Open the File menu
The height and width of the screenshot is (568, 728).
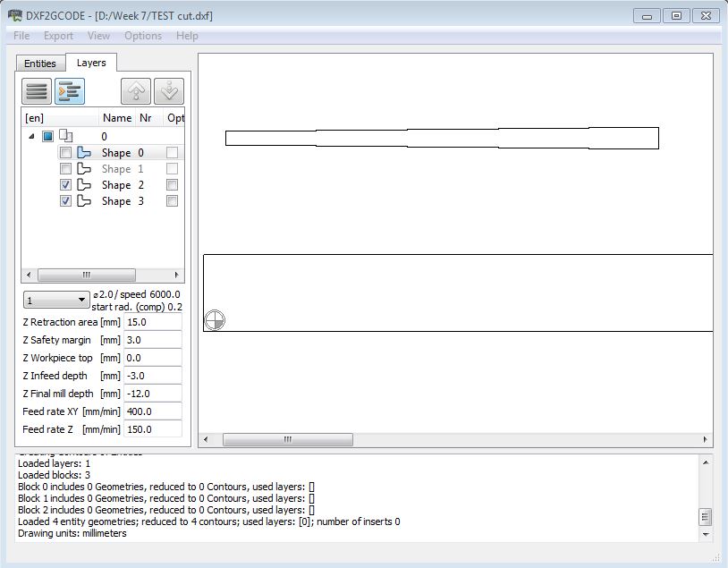(x=21, y=36)
